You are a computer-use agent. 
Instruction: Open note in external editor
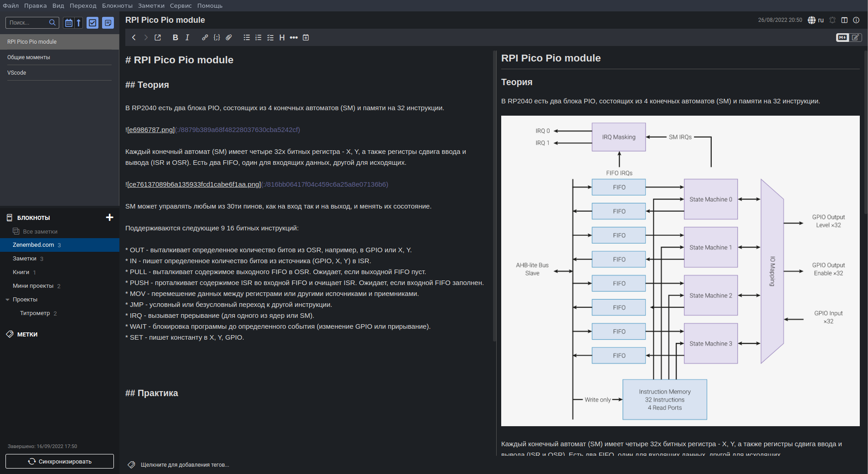(x=158, y=38)
